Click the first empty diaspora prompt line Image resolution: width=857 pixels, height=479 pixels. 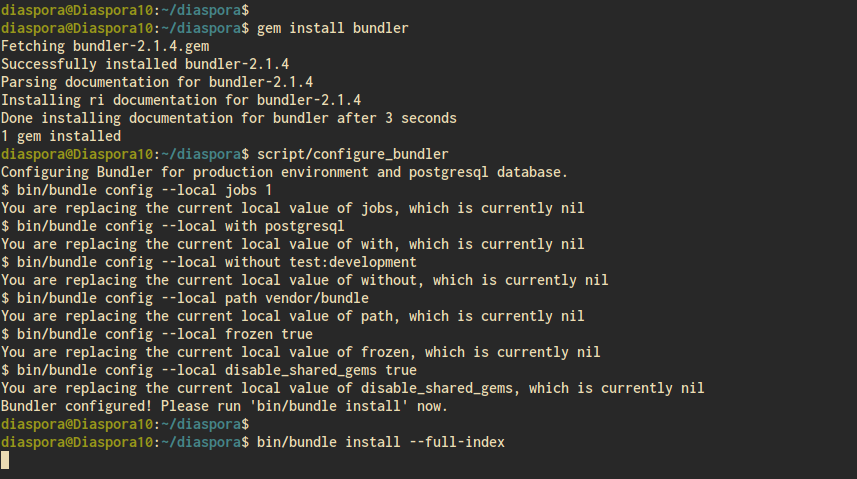click(x=125, y=10)
